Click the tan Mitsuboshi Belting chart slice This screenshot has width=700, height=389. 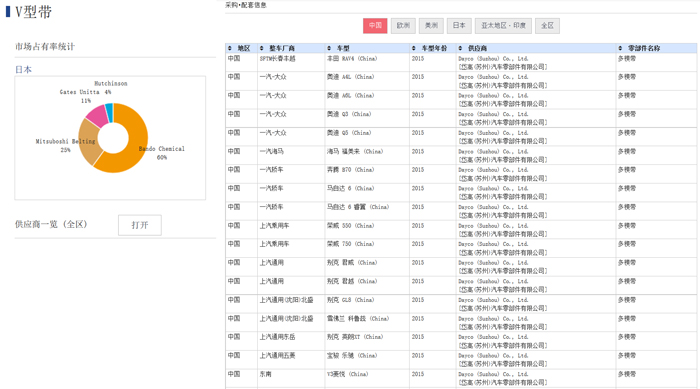point(89,142)
